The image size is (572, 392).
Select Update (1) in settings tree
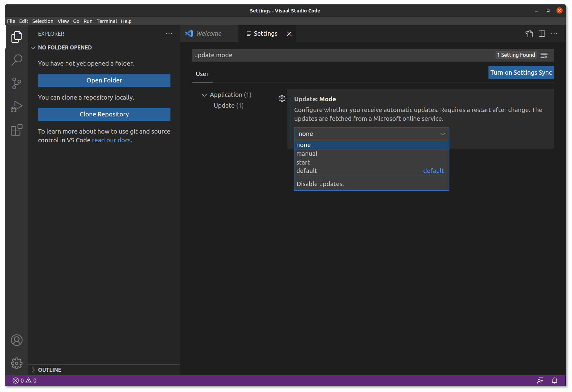(228, 106)
